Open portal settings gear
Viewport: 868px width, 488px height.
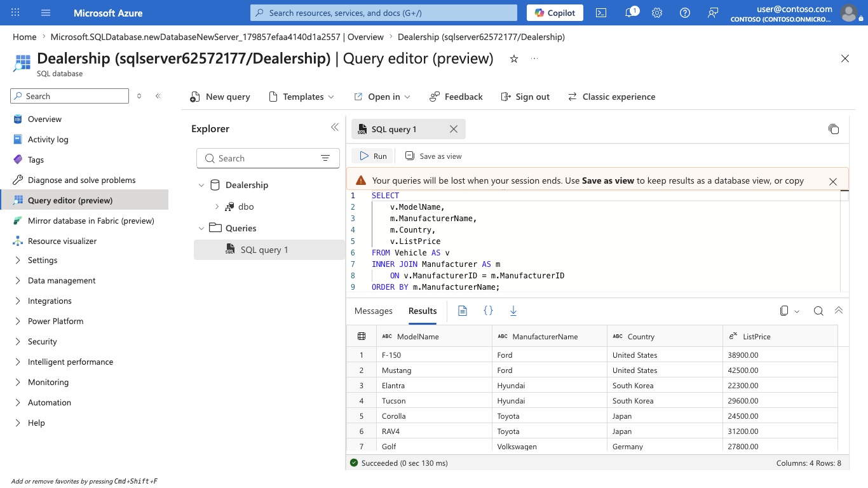pos(657,13)
